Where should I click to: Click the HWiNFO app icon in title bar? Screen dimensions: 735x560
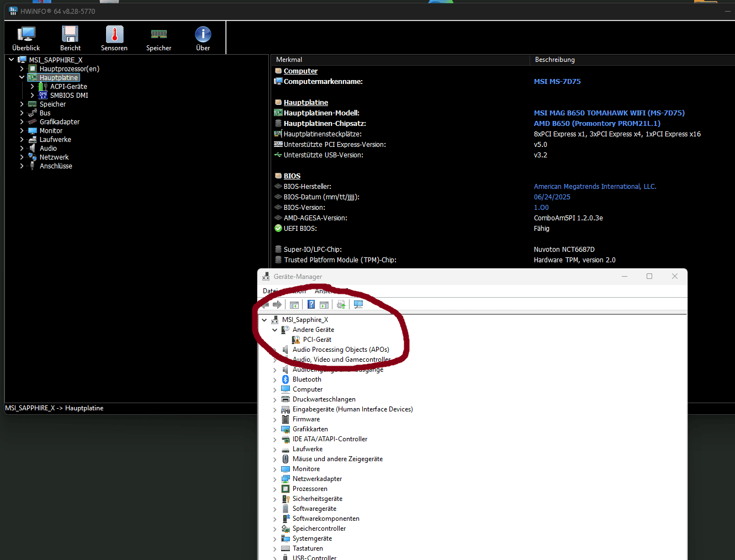click(13, 11)
